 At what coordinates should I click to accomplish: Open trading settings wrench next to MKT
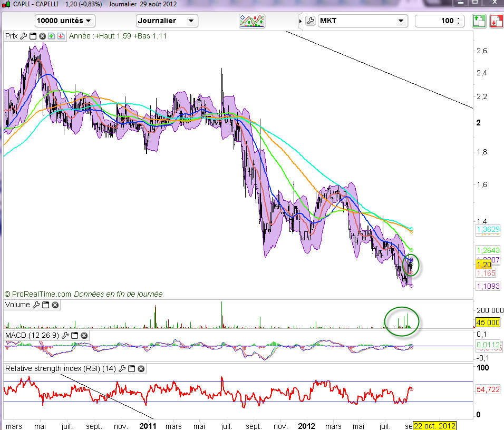(x=310, y=21)
